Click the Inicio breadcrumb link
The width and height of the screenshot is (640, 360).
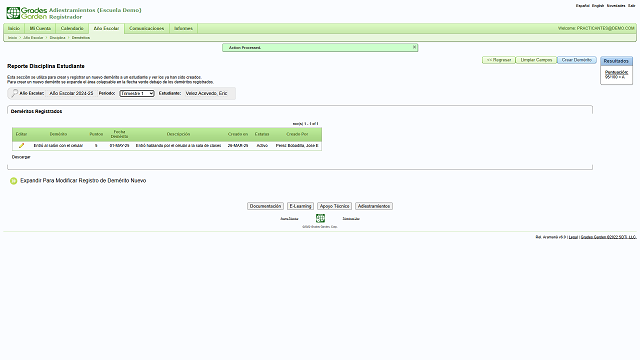point(13,38)
